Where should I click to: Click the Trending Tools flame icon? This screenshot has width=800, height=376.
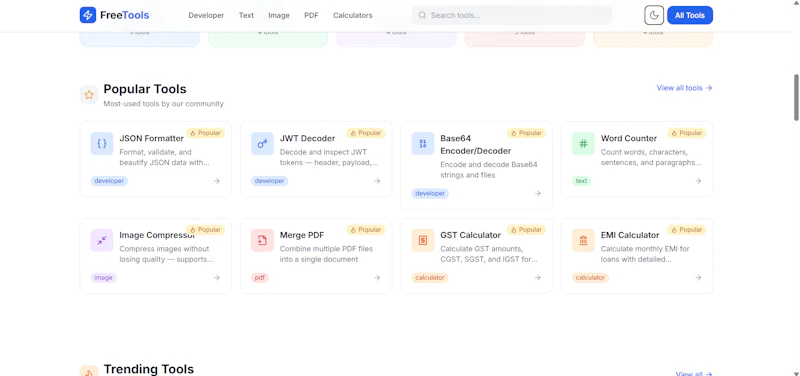(89, 371)
